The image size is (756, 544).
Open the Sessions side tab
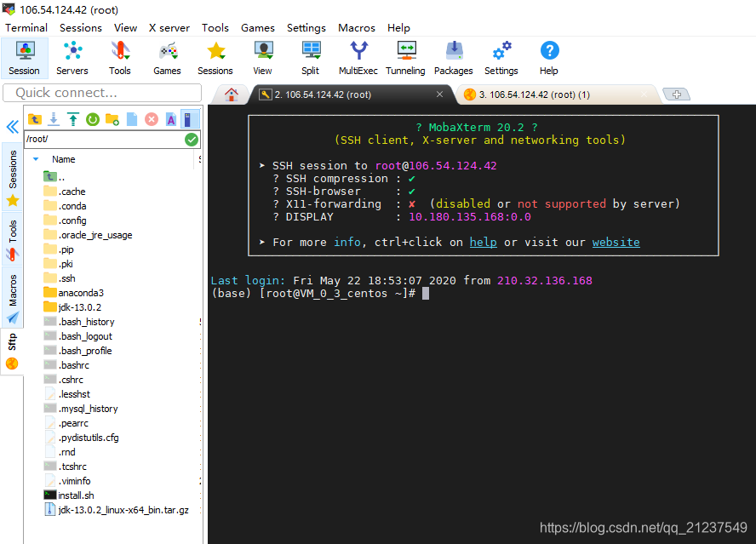(x=13, y=176)
